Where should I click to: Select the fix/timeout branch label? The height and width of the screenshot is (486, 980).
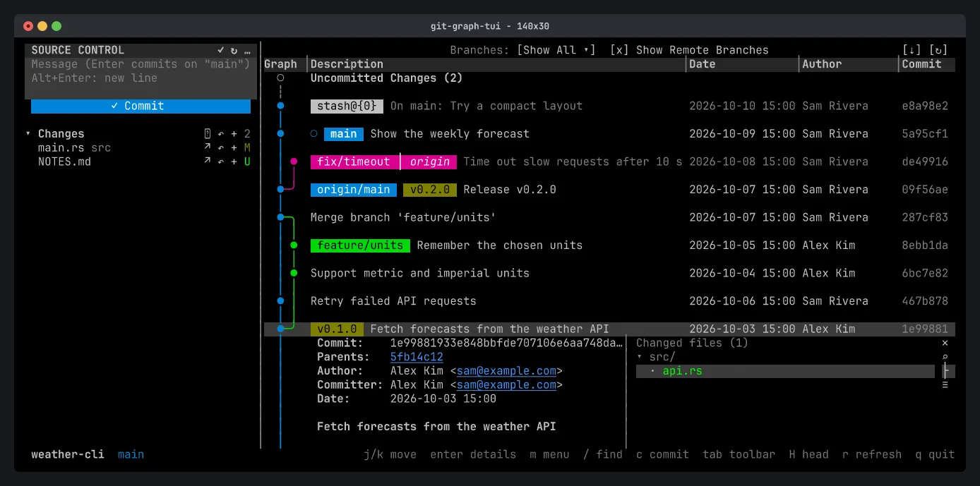point(354,162)
